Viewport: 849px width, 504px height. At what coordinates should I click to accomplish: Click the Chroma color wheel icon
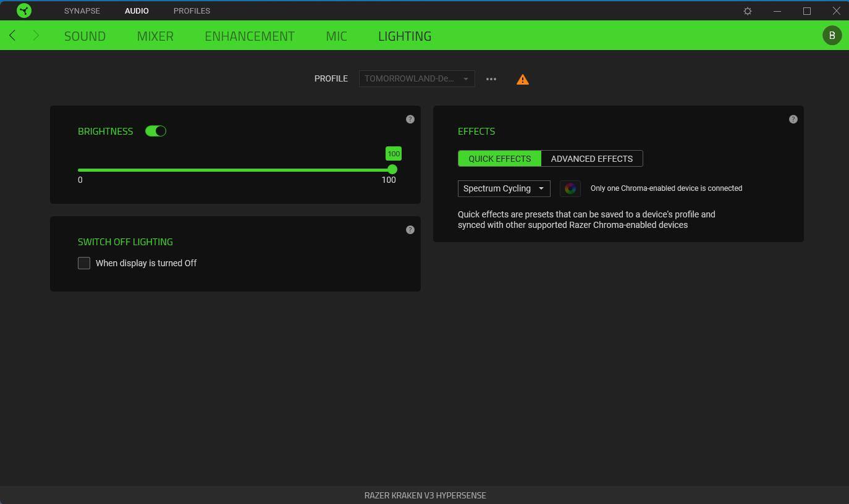570,188
